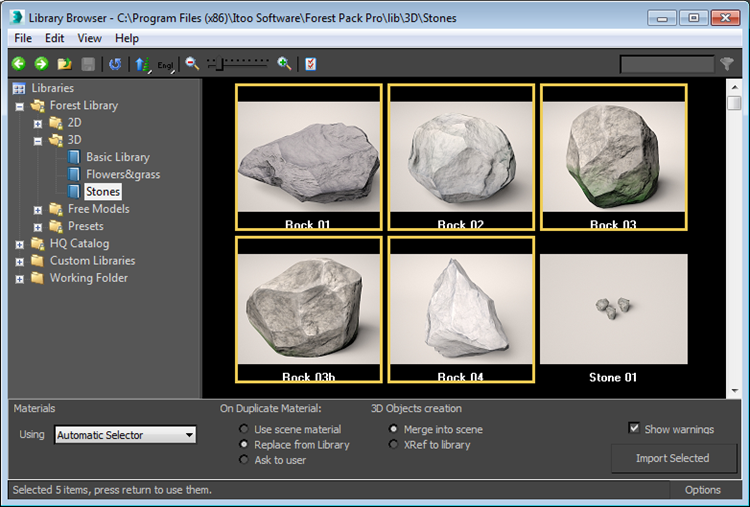Image resolution: width=750 pixels, height=507 pixels.
Task: Click the open folder toolbar icon
Action: (x=65, y=64)
